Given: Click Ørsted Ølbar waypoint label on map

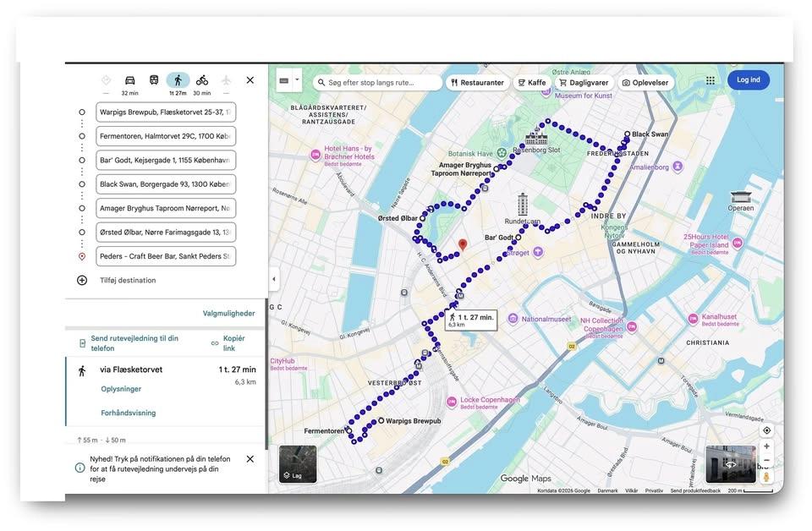Looking at the screenshot, I should (398, 218).
